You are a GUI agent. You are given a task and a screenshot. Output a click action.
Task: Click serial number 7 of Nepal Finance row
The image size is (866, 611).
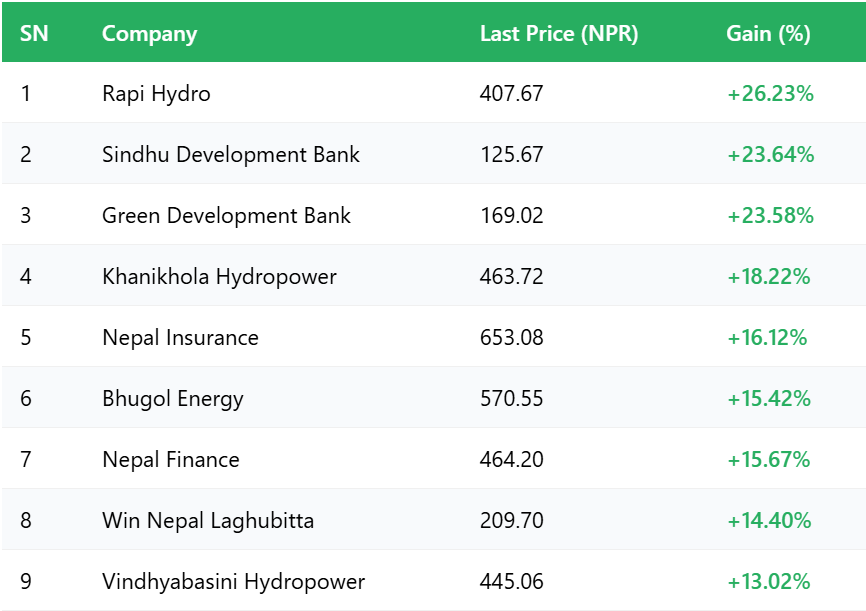pyautogui.click(x=25, y=460)
